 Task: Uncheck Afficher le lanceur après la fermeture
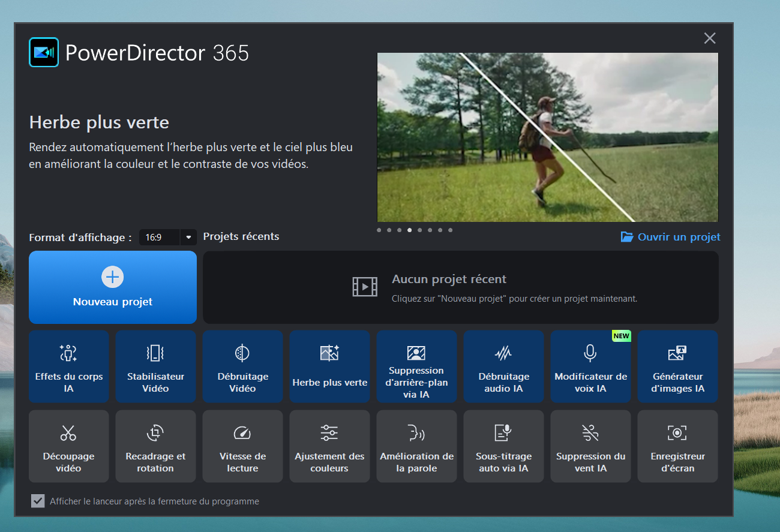[38, 501]
